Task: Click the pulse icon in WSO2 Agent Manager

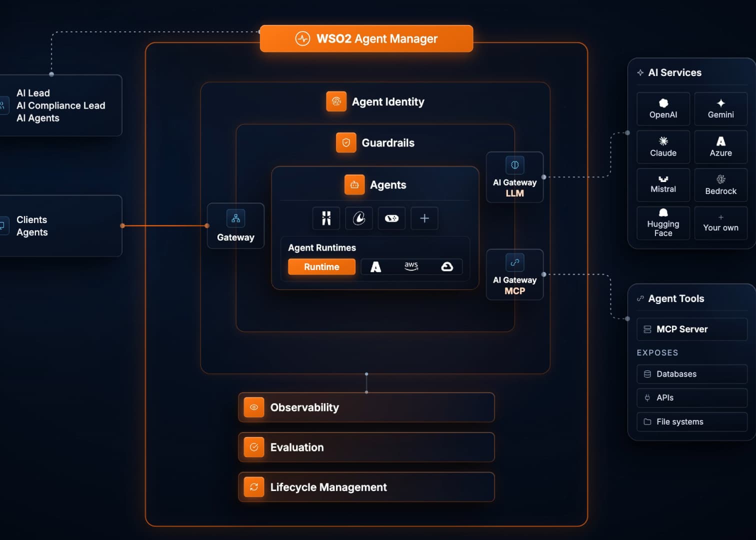Action: (302, 38)
